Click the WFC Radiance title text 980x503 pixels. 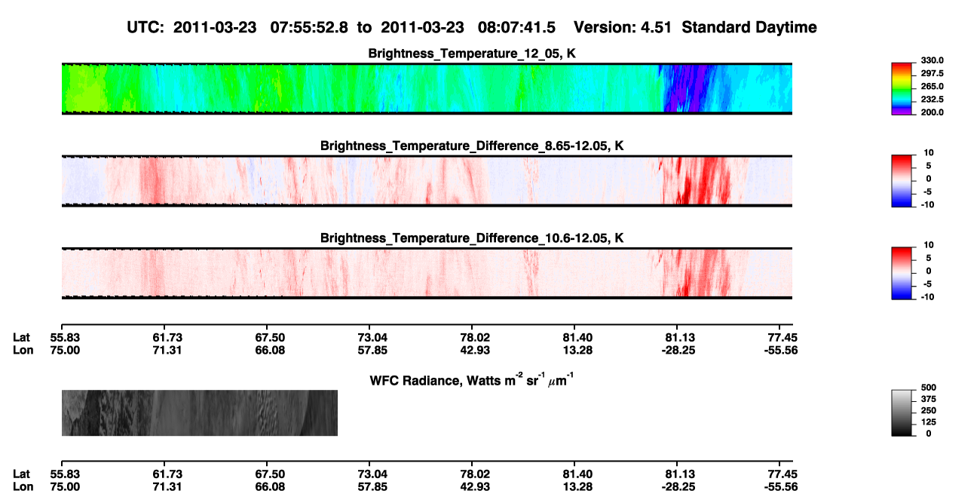473,380
